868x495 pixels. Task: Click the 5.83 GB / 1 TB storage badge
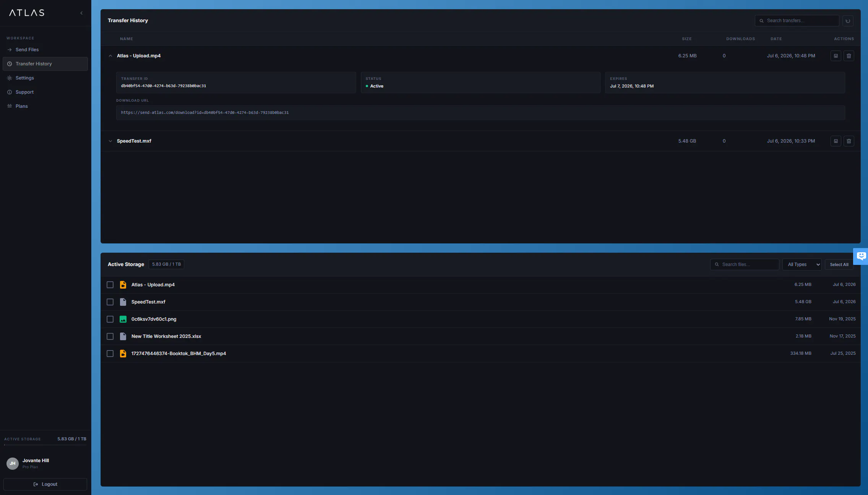(166, 265)
